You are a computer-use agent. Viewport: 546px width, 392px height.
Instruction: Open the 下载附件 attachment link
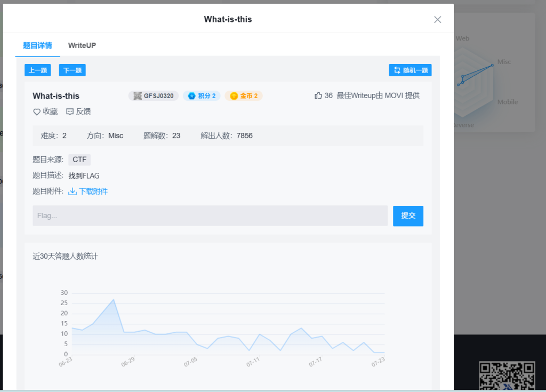(93, 191)
